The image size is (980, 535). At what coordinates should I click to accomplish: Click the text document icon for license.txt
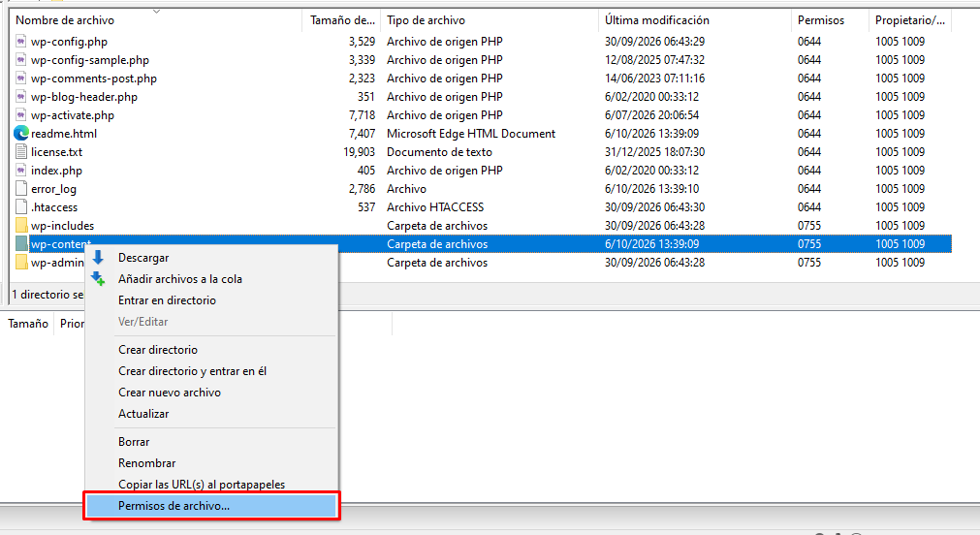click(20, 152)
